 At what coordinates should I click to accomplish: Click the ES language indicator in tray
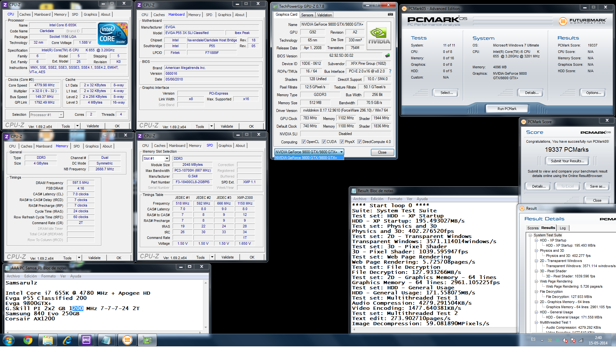click(x=533, y=339)
